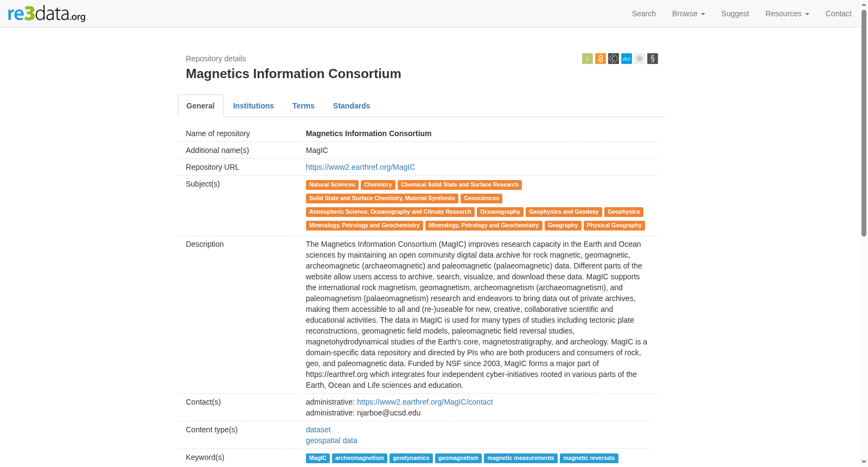Click the scrollbar up arrow
868x467 pixels.
(864, 4)
